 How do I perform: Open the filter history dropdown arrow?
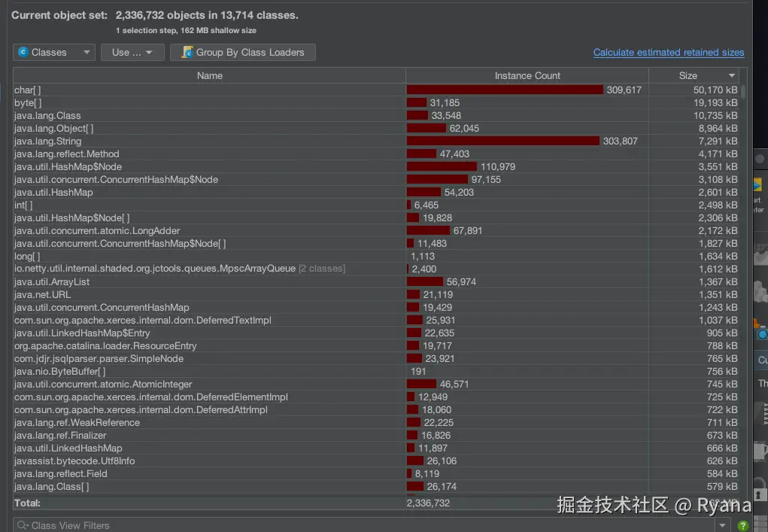(x=723, y=525)
